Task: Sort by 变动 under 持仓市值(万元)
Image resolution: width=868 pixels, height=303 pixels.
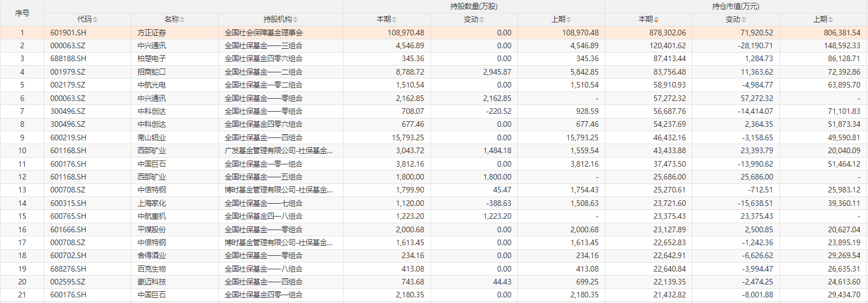Action: tap(744, 20)
